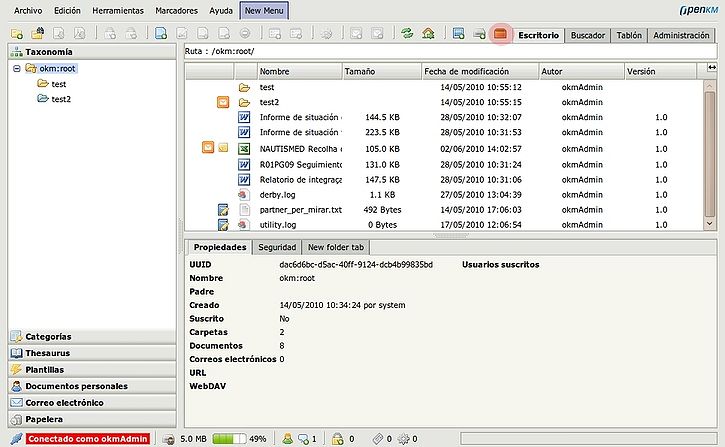Click the yellow note icon on NAUTISMED row
Screen dimensions: 725x447
[x=223, y=147]
